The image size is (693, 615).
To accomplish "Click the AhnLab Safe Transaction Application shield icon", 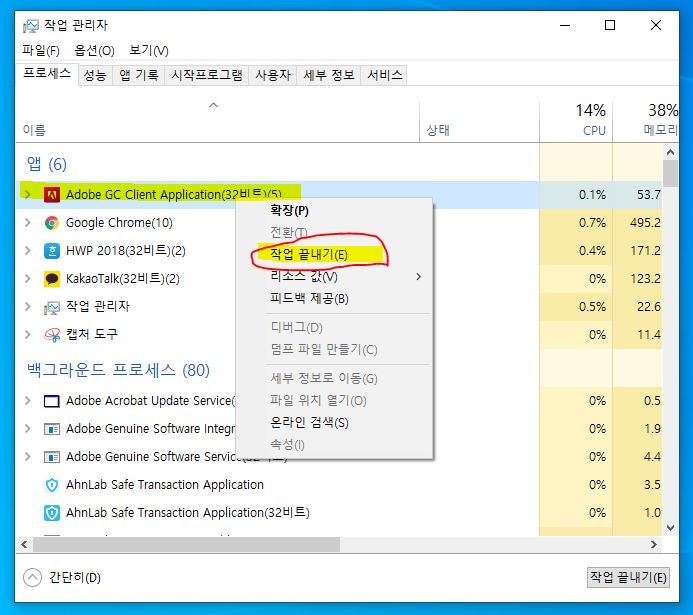I will coord(52,485).
